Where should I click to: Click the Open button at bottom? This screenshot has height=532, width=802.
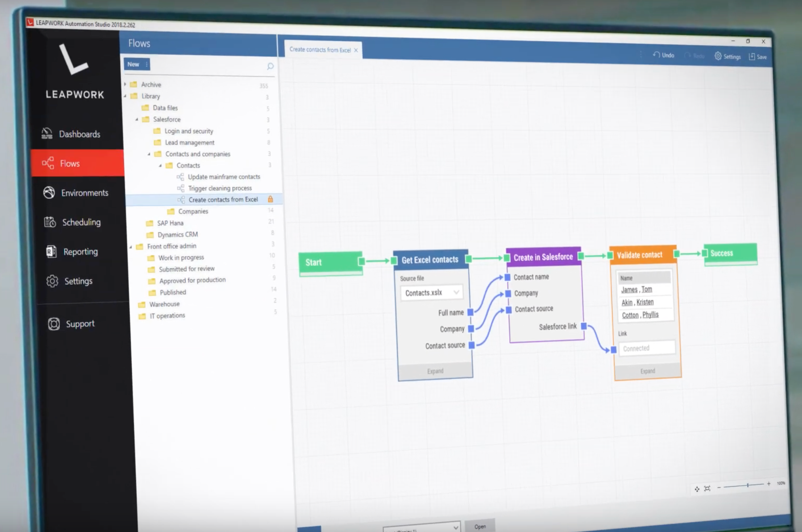coord(480,526)
